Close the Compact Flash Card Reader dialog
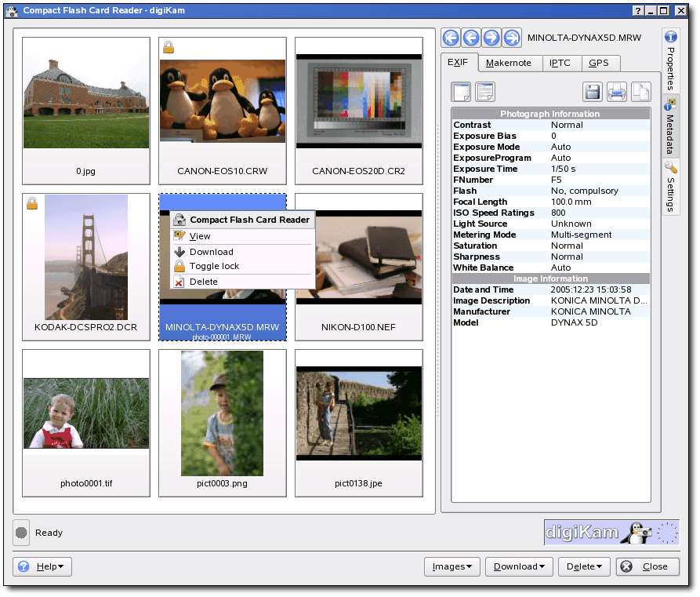 point(648,566)
